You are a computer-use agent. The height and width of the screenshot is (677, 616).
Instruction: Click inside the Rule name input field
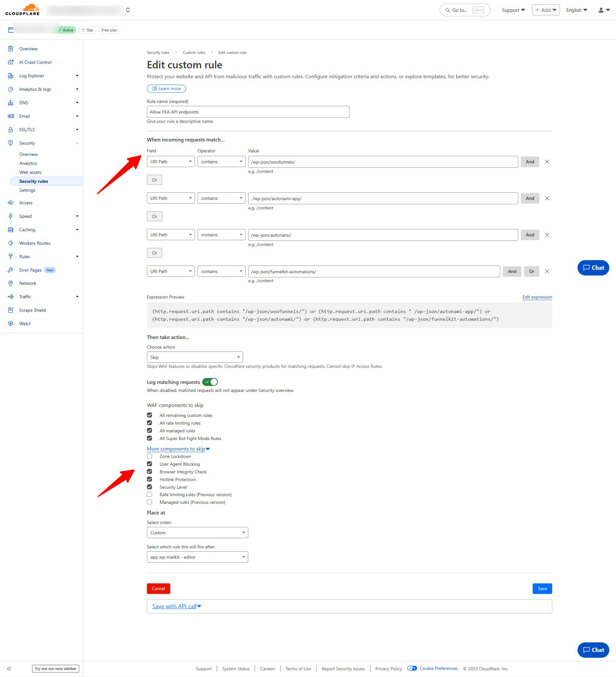(x=248, y=112)
